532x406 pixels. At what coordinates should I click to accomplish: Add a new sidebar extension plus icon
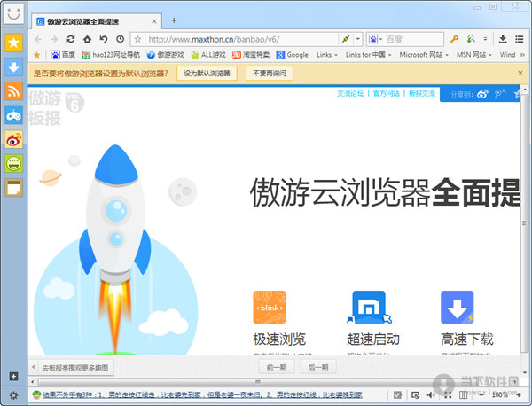(13, 376)
